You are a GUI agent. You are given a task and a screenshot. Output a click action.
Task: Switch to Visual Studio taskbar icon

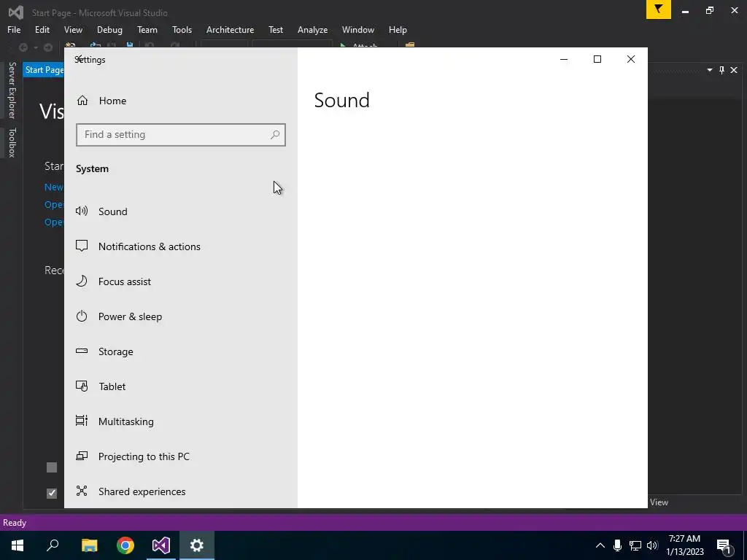pyautogui.click(x=161, y=545)
